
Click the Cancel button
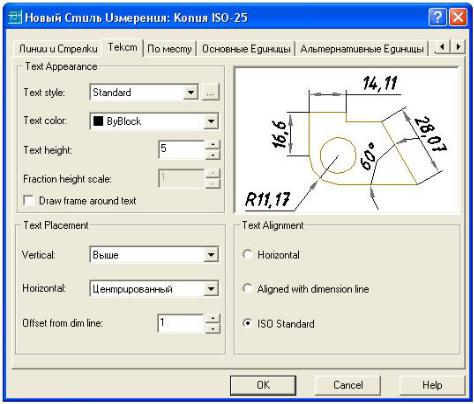(348, 385)
